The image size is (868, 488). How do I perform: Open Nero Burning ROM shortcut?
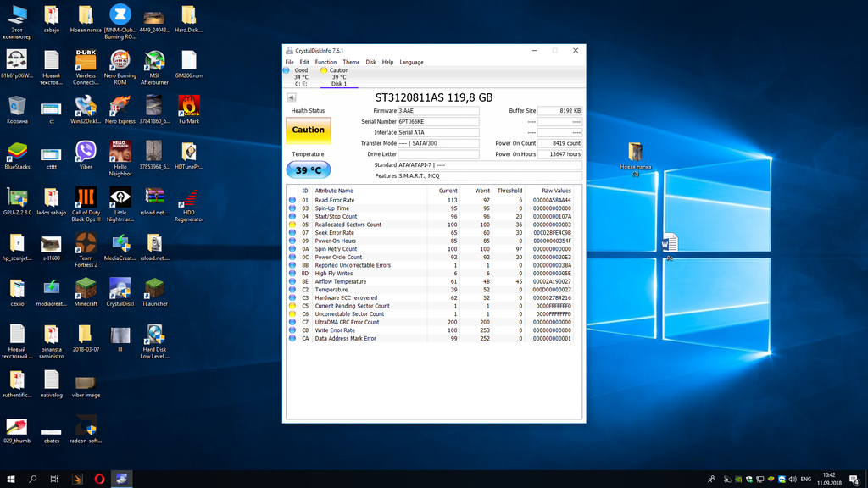tap(120, 61)
